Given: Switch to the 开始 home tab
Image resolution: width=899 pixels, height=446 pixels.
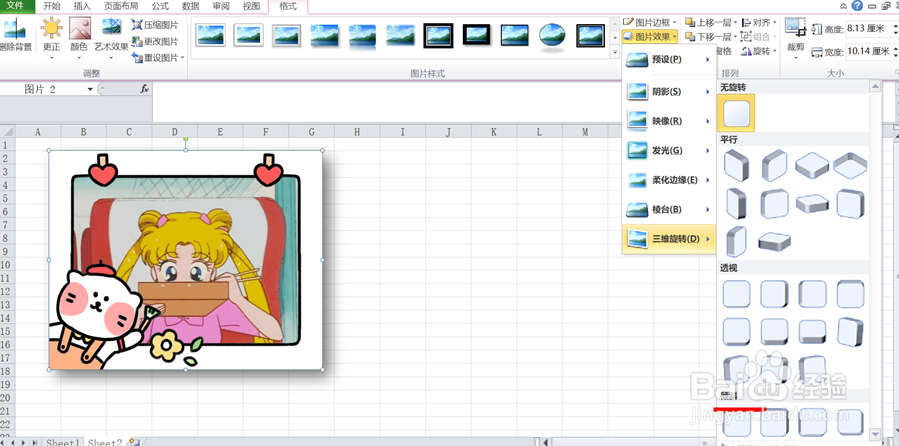Looking at the screenshot, I should [x=52, y=6].
